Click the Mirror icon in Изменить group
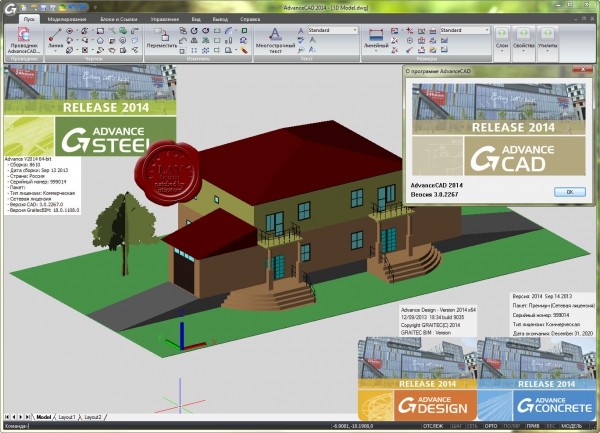The height and width of the screenshot is (433, 600). pos(194,40)
